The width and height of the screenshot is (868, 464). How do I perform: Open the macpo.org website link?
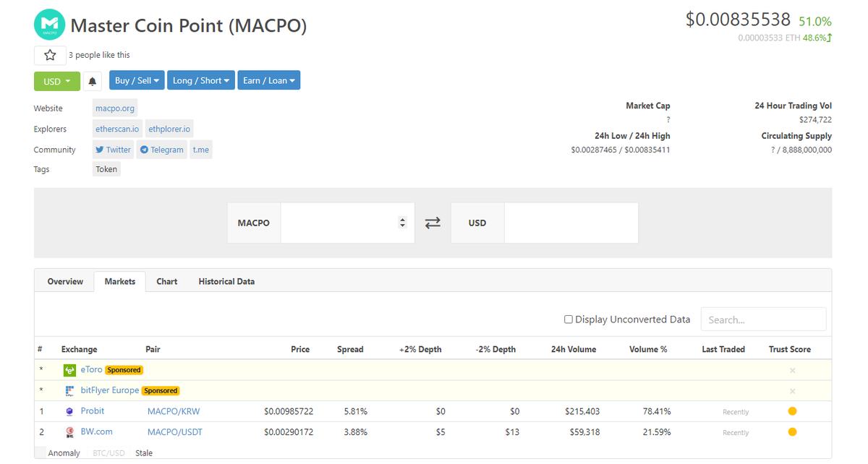click(115, 108)
